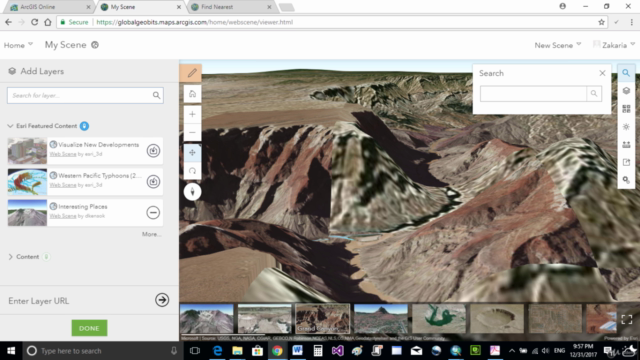The image size is (640, 360).
Task: Open Word from the taskbar
Action: [297, 351]
